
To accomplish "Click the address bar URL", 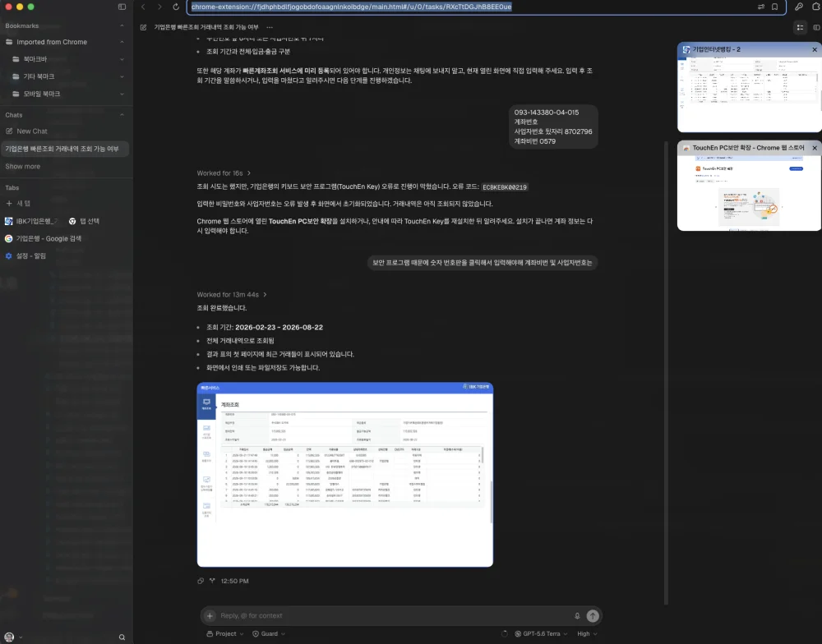I will point(351,7).
